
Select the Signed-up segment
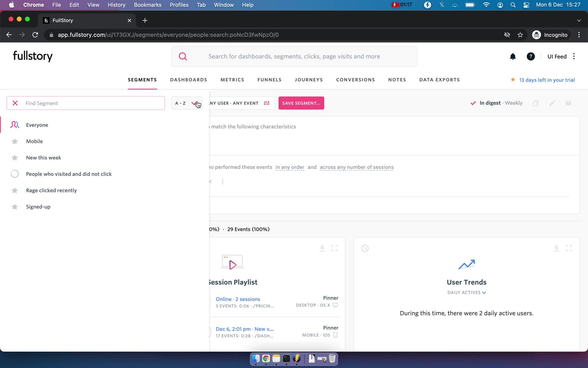tap(38, 207)
